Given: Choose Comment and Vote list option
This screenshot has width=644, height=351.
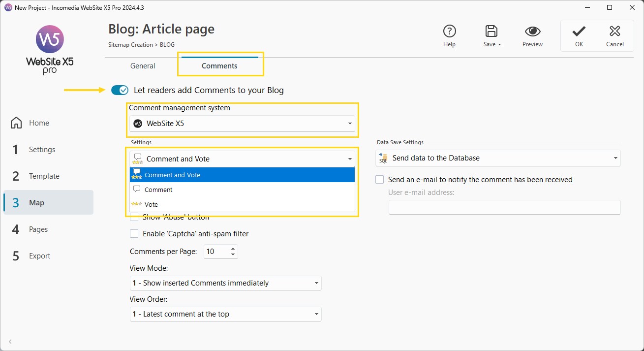Looking at the screenshot, I should (x=242, y=175).
